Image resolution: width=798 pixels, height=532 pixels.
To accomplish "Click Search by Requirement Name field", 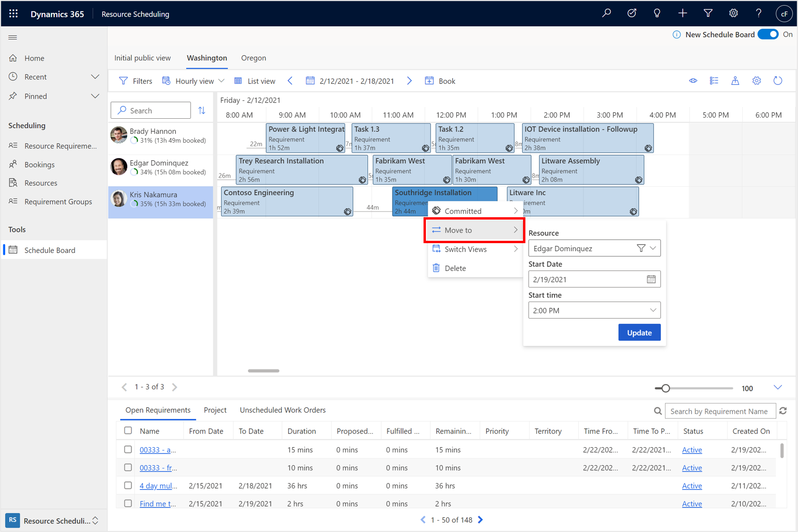I will tap(720, 411).
